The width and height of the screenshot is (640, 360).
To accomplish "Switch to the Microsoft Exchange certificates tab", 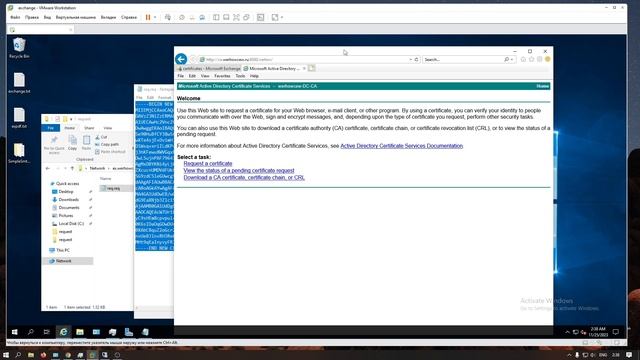I will point(209,69).
